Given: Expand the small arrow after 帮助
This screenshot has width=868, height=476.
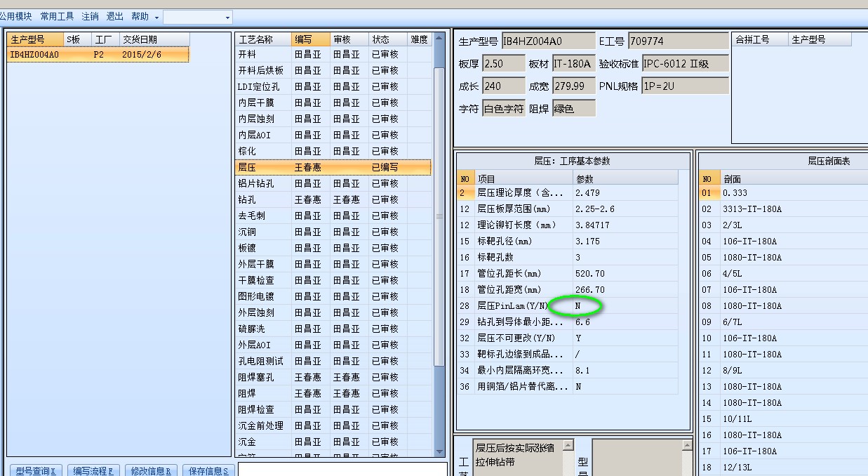Looking at the screenshot, I should coord(156,17).
